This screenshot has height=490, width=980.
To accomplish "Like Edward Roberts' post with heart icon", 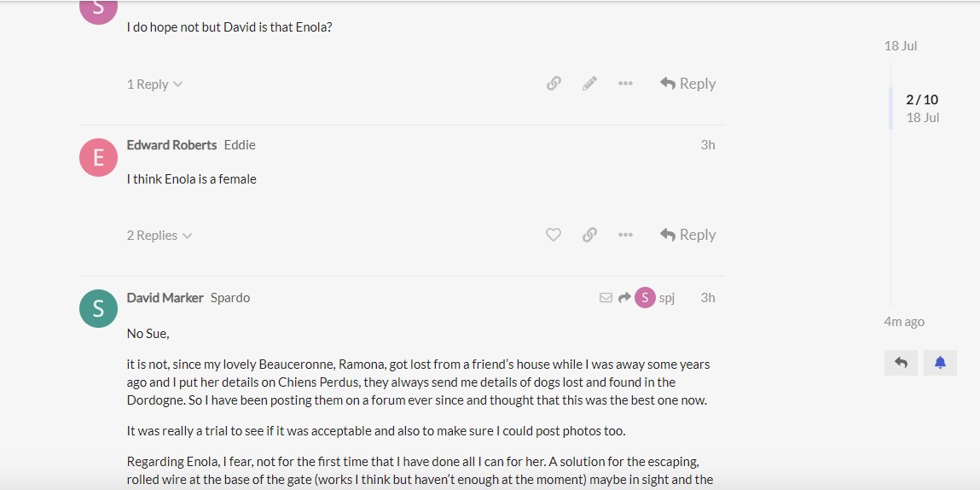I will [554, 235].
